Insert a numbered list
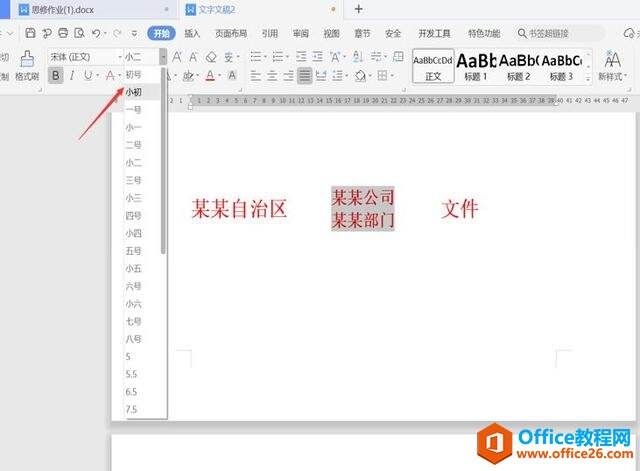Image resolution: width=640 pixels, height=471 pixels. coord(278,56)
